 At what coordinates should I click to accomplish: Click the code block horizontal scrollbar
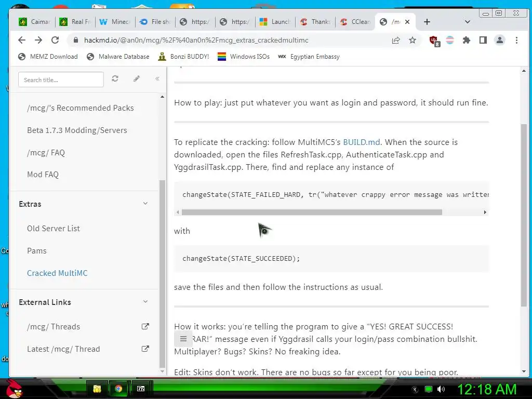coord(312,212)
